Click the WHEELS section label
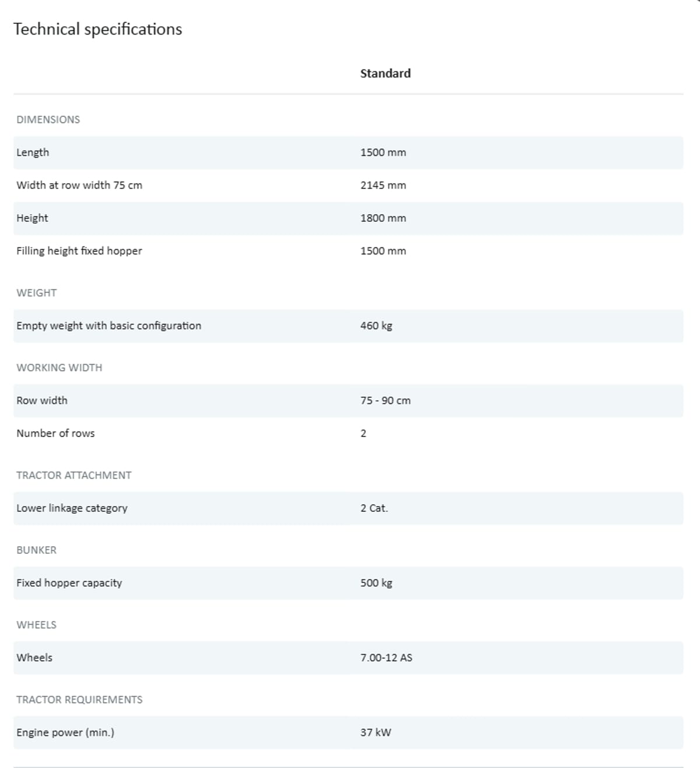 pyautogui.click(x=36, y=624)
